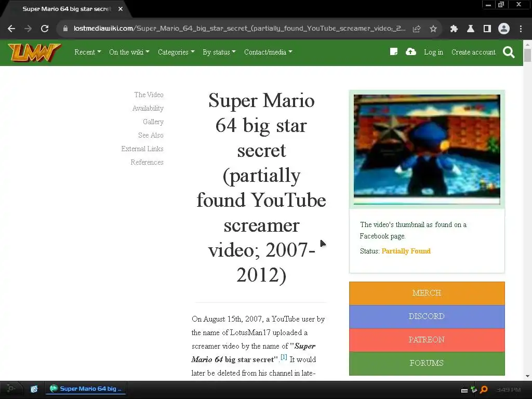Click the note icon in wiki header
Image resolution: width=532 pixels, height=399 pixels.
(394, 52)
